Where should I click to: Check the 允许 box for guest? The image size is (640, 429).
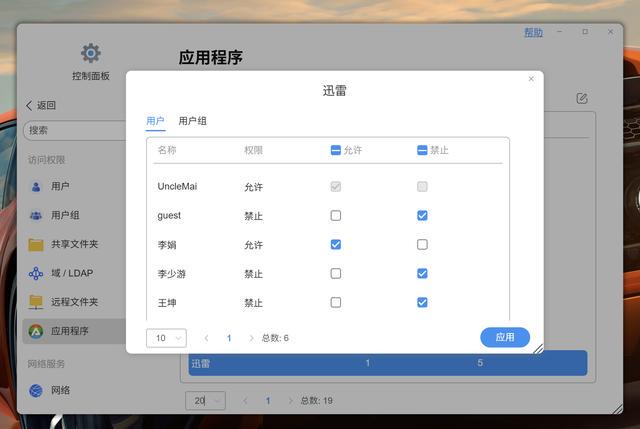click(x=336, y=215)
